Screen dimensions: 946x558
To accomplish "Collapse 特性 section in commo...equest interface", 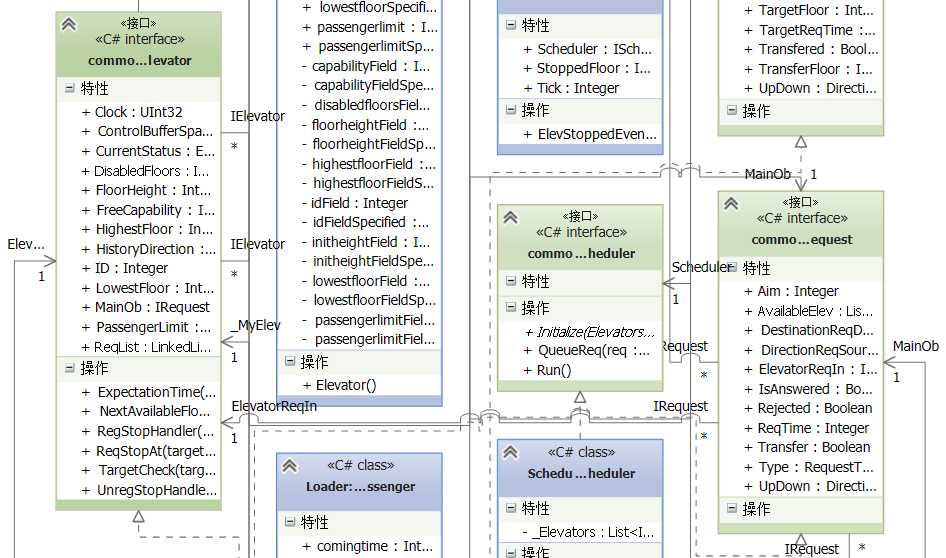I will pos(732,267).
